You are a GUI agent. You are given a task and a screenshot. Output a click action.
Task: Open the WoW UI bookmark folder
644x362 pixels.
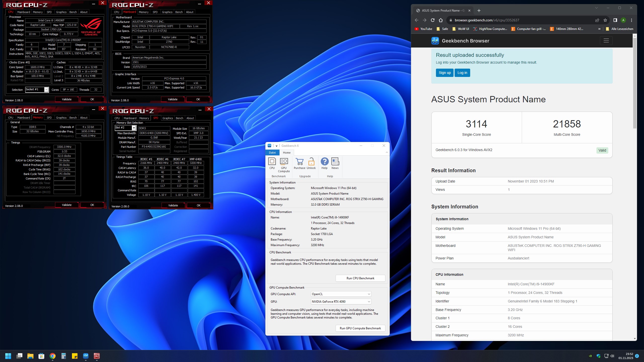[461, 29]
